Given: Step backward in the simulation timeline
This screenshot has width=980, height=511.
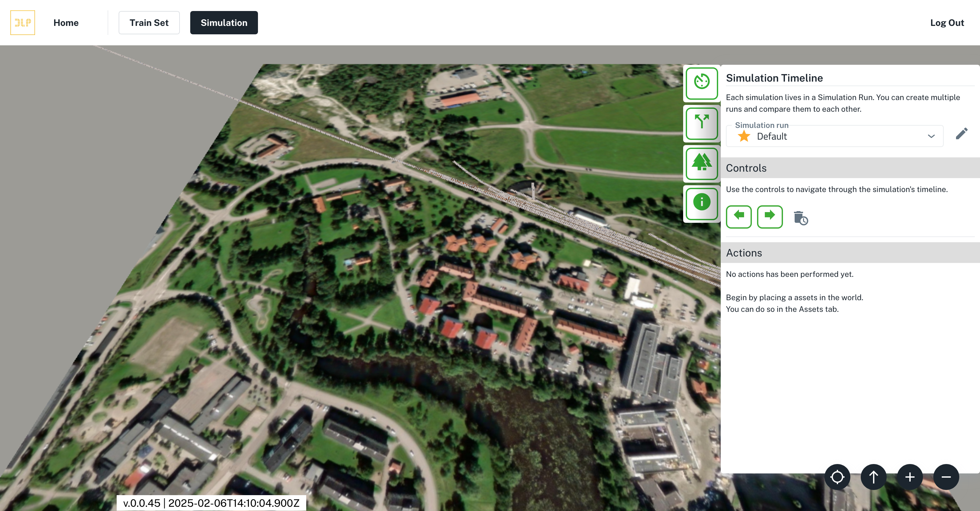Looking at the screenshot, I should [739, 217].
